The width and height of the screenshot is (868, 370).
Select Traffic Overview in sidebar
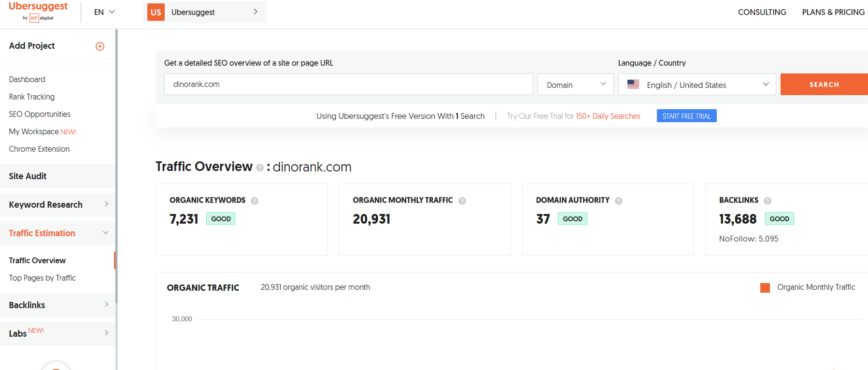pos(37,260)
